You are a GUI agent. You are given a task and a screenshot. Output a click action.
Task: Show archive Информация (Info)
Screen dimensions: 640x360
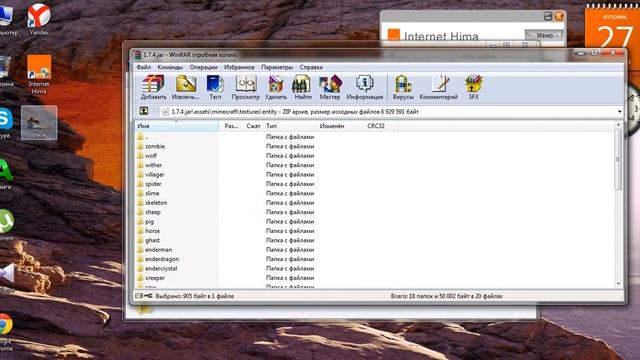point(364,87)
